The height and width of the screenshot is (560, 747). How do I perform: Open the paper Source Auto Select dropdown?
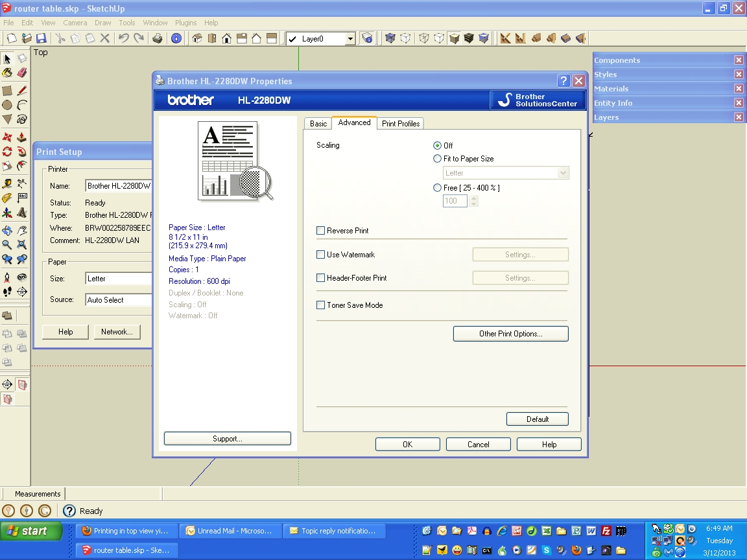(119, 300)
